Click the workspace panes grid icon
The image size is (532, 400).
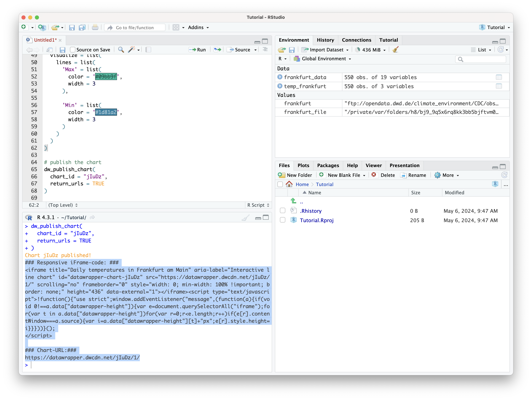(176, 27)
